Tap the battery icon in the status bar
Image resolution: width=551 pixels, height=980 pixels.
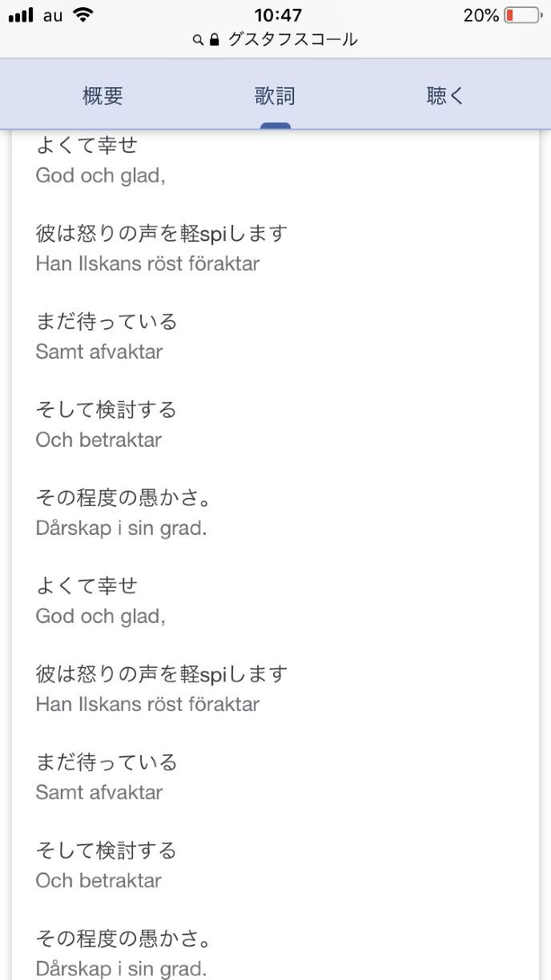[x=521, y=15]
